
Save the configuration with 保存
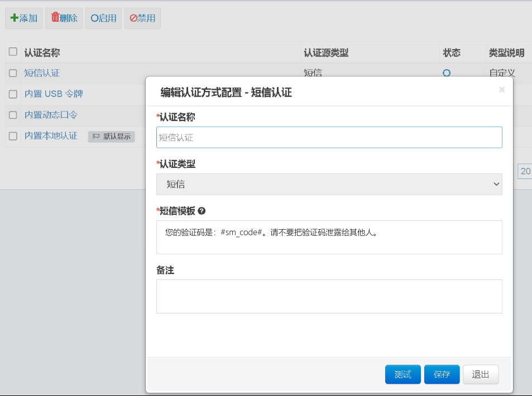coord(442,375)
